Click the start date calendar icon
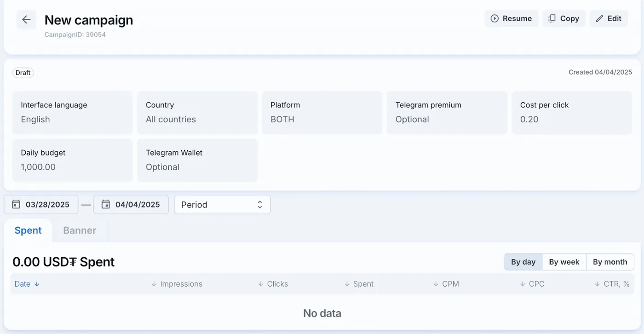 (x=16, y=204)
